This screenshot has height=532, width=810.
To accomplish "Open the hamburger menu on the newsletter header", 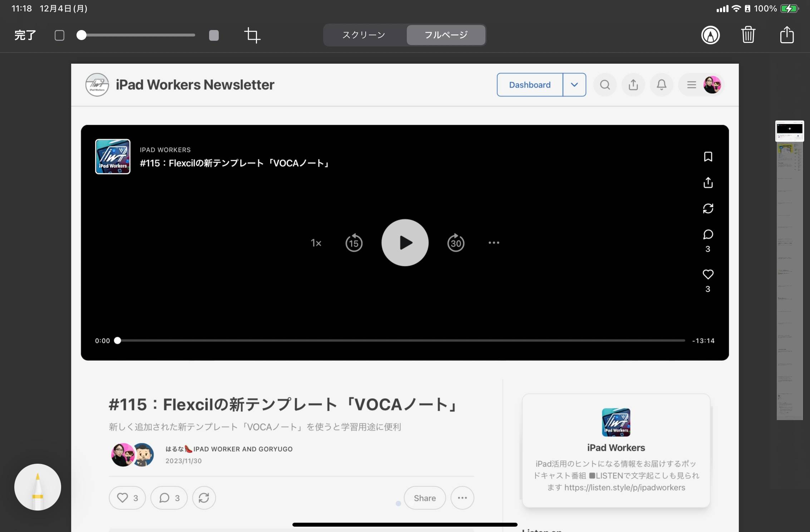I will coord(691,85).
